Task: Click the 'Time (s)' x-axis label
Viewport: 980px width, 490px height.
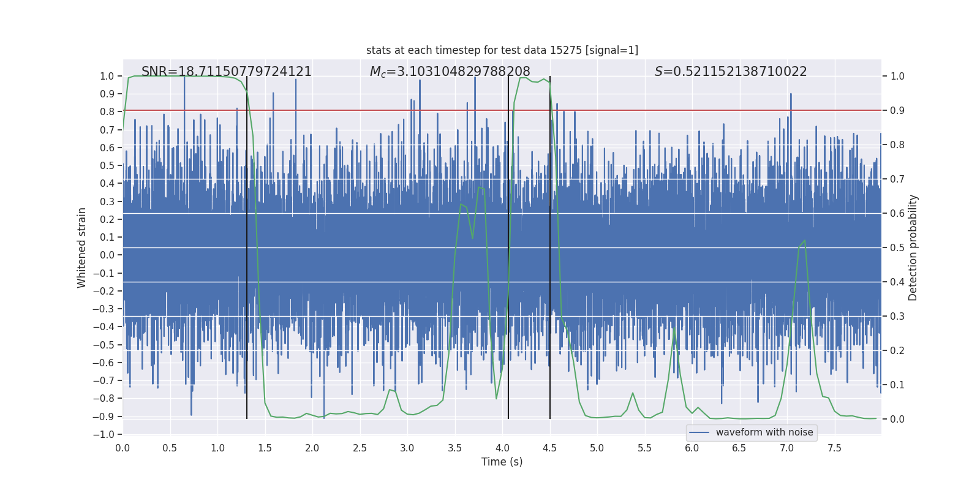Action: (x=502, y=462)
